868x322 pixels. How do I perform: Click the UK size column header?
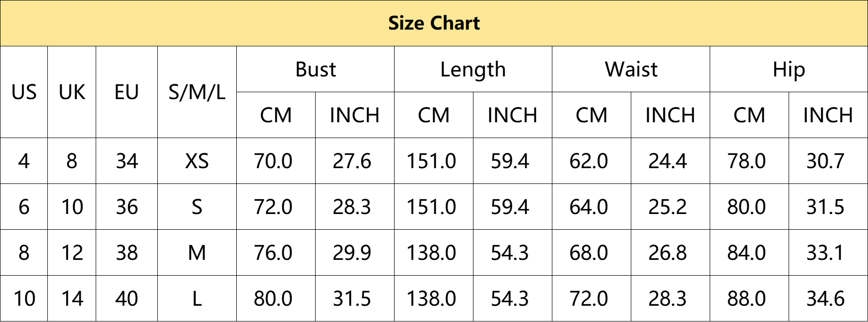click(72, 92)
